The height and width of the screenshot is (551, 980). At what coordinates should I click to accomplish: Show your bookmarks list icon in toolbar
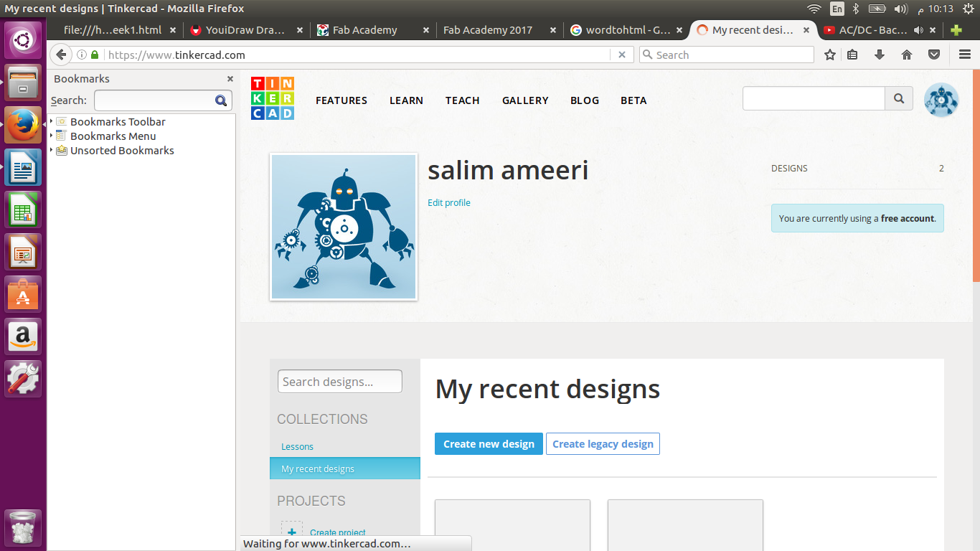pyautogui.click(x=852, y=55)
